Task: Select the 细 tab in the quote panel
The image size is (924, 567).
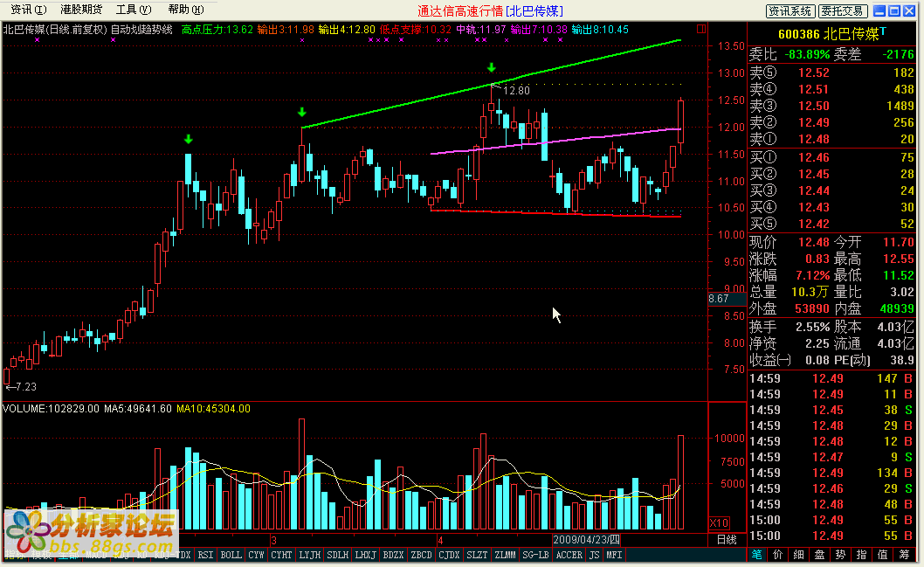Action: [x=798, y=554]
